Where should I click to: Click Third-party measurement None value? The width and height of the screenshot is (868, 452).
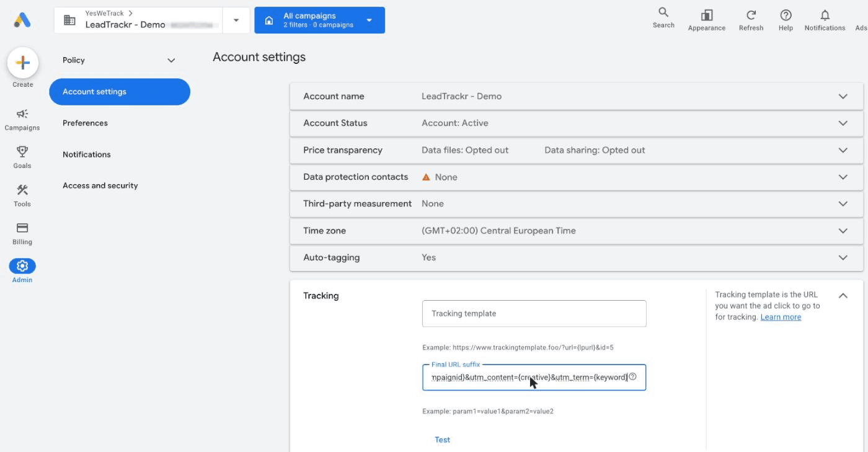433,203
